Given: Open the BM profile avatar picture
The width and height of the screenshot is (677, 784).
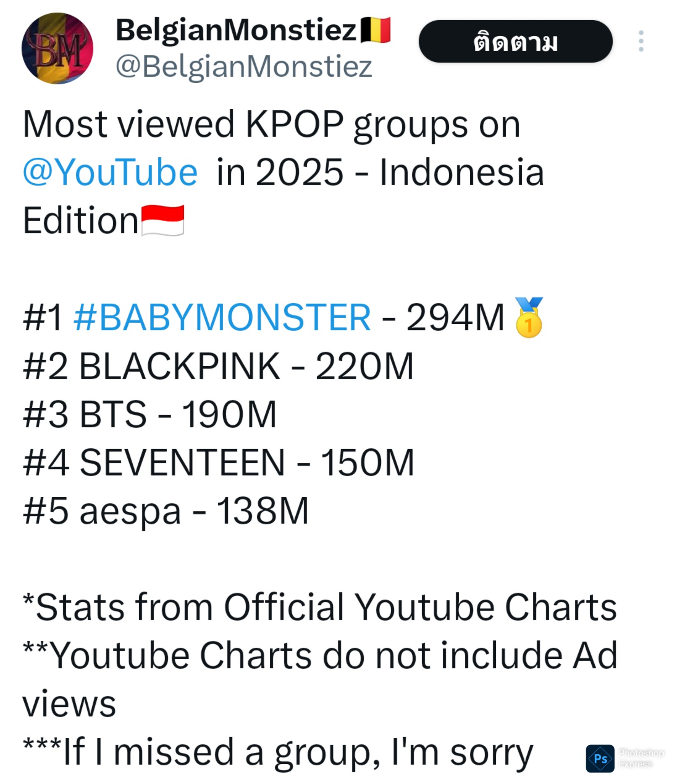Looking at the screenshot, I should coord(57,49).
